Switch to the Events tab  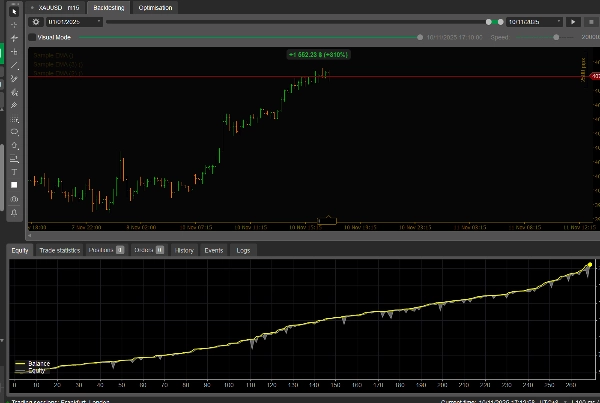coord(213,250)
